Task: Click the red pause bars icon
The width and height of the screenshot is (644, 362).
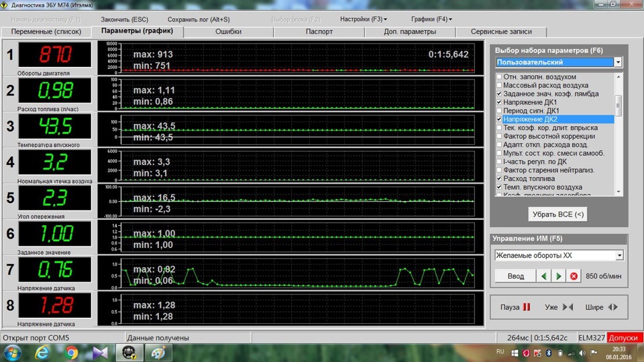Action: click(527, 307)
